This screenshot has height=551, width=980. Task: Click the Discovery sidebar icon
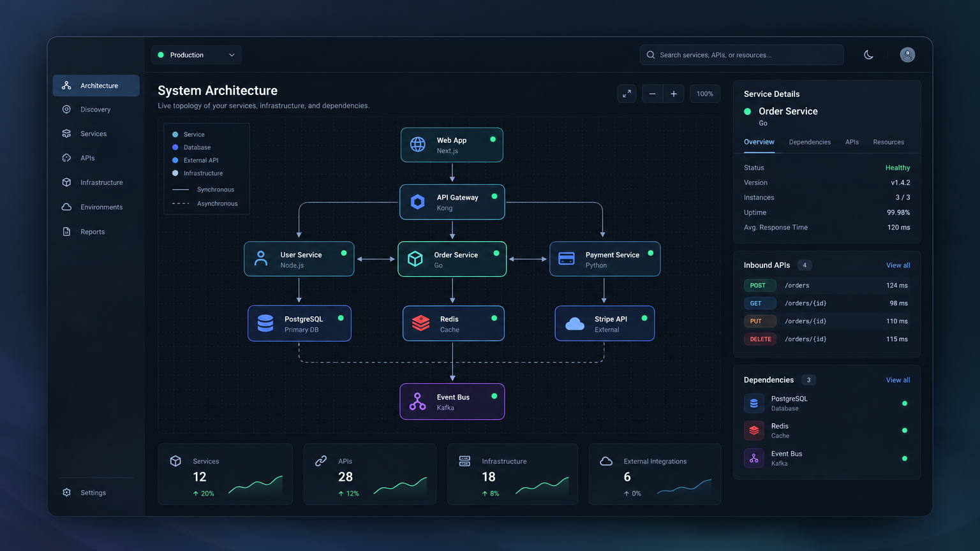66,110
